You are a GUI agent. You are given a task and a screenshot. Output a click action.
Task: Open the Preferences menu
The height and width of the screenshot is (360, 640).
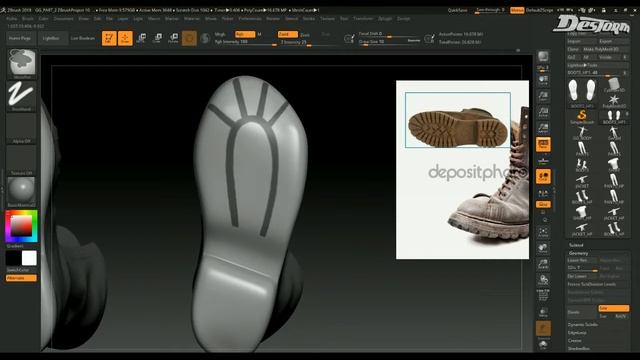(250, 18)
